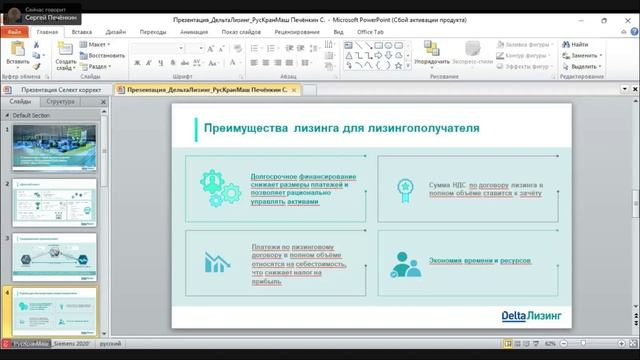Select slide 2 thumbnail
Screen dimensions: 640x360
(x=54, y=203)
